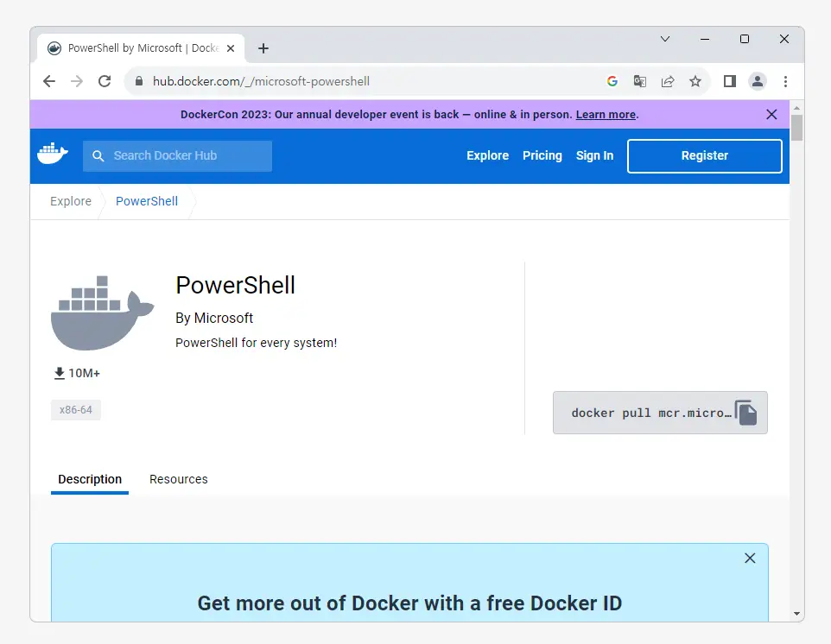This screenshot has width=831, height=644.
Task: Open Chrome's three-dot menu
Action: click(785, 80)
